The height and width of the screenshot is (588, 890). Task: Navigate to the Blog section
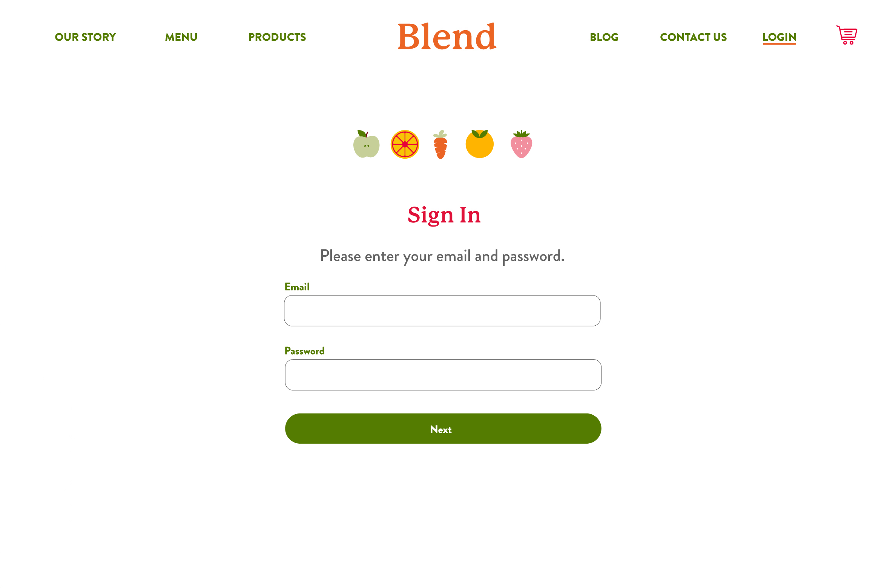(604, 36)
